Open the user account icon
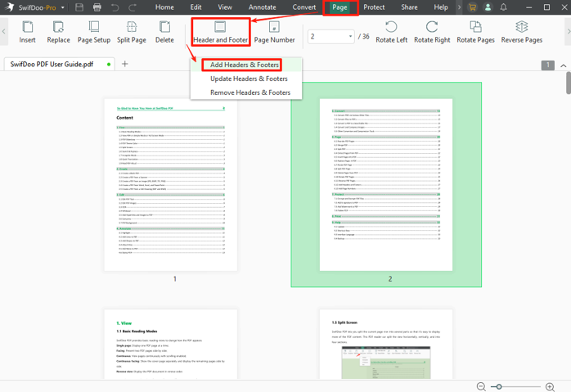571x392 pixels. point(488,7)
